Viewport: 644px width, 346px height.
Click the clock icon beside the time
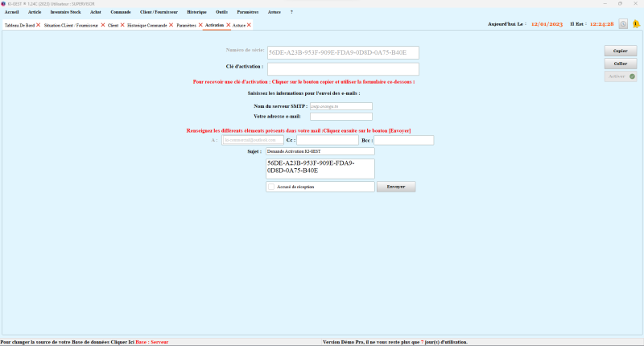click(623, 24)
